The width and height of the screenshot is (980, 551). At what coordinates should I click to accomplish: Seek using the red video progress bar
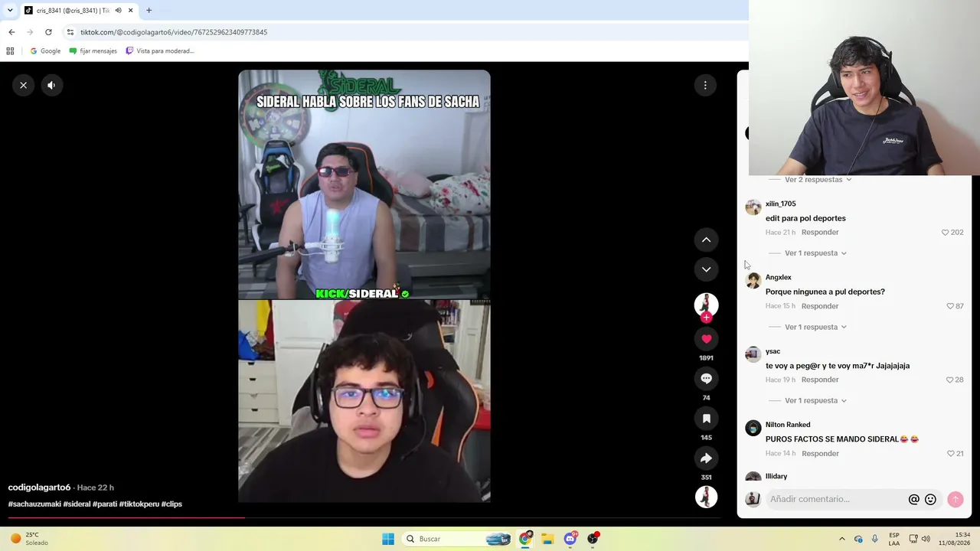[364, 518]
